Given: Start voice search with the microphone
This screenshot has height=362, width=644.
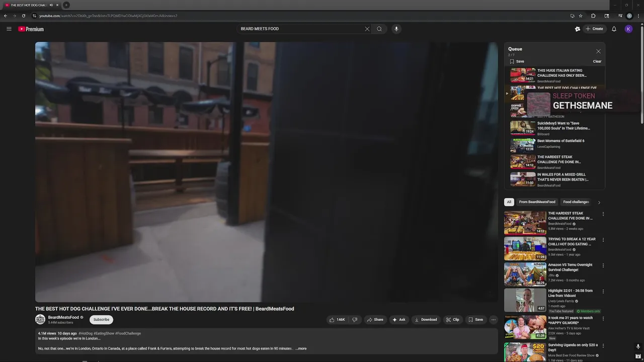Looking at the screenshot, I should [396, 29].
